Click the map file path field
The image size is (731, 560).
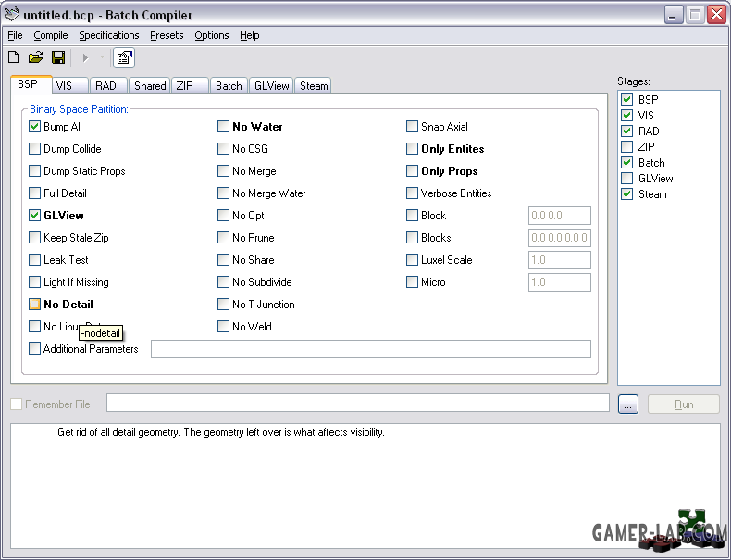pos(357,403)
